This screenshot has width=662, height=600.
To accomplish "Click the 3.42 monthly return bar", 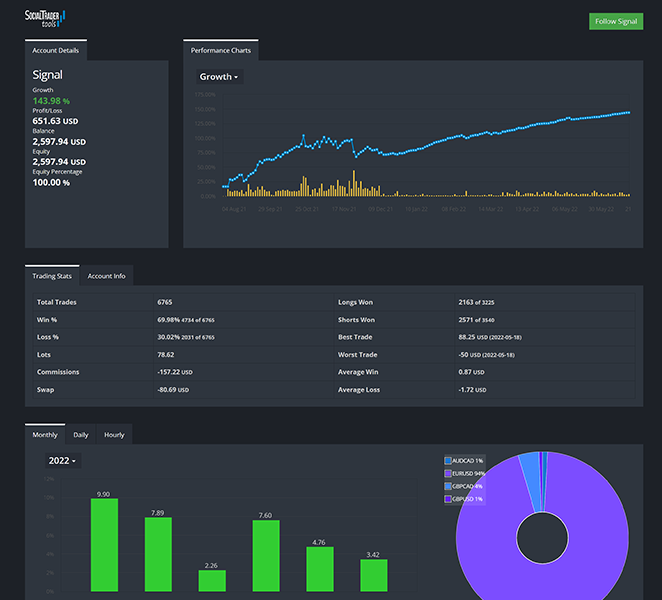I will click(374, 575).
